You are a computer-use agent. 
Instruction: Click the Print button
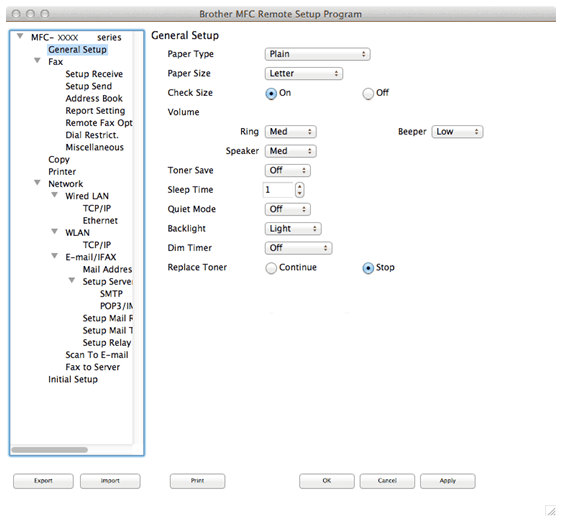coord(197,481)
